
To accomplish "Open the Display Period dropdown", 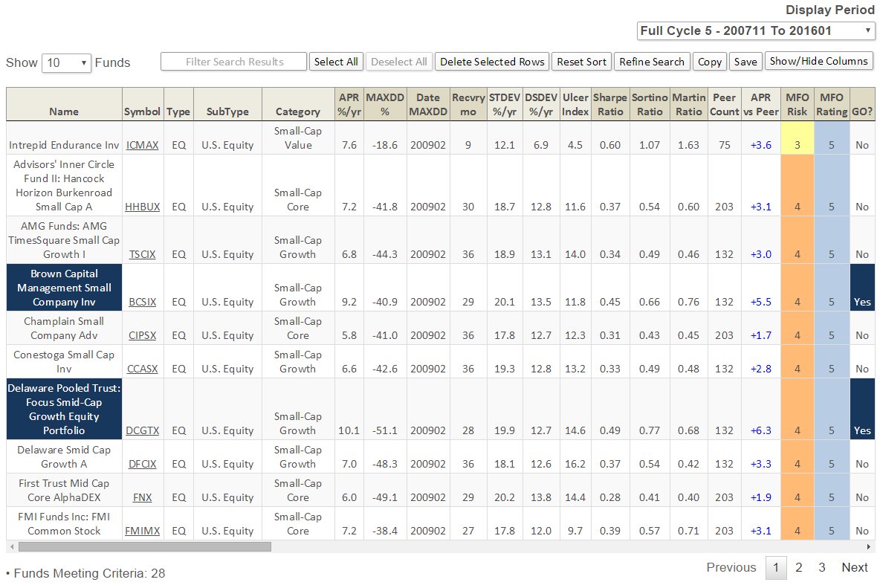I will (756, 30).
